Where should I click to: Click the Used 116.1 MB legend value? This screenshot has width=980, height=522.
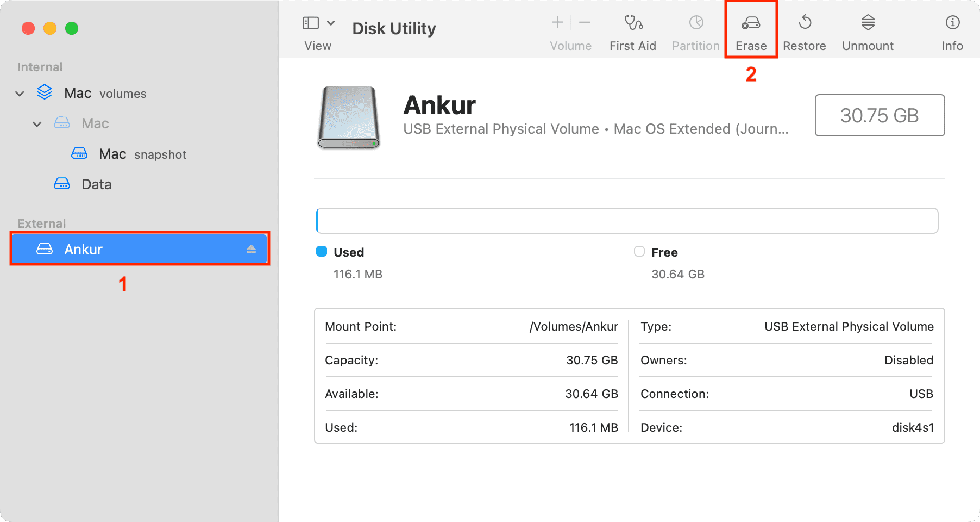click(358, 274)
